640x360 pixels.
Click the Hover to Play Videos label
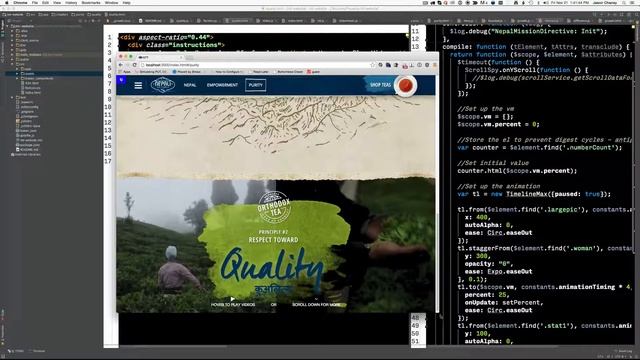[x=233, y=305]
